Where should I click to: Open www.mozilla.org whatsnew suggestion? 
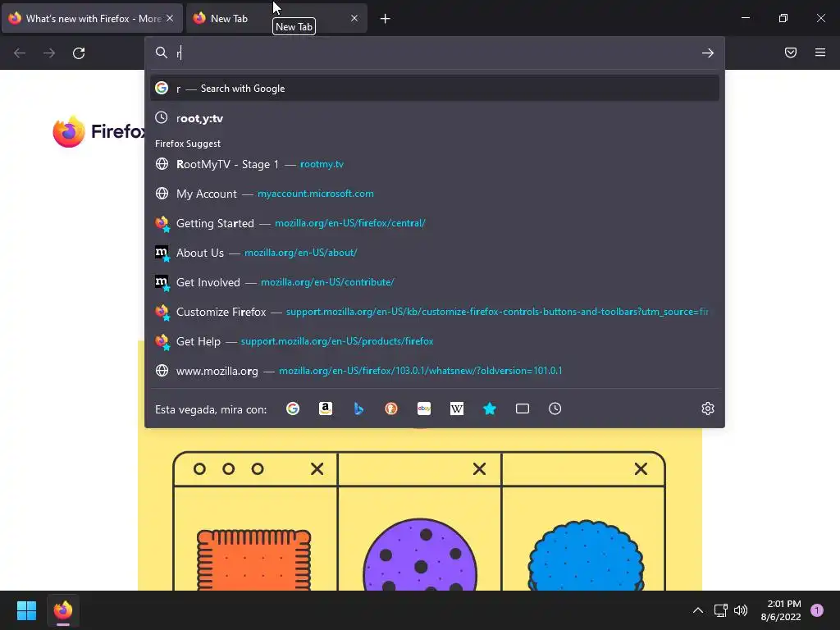point(435,370)
